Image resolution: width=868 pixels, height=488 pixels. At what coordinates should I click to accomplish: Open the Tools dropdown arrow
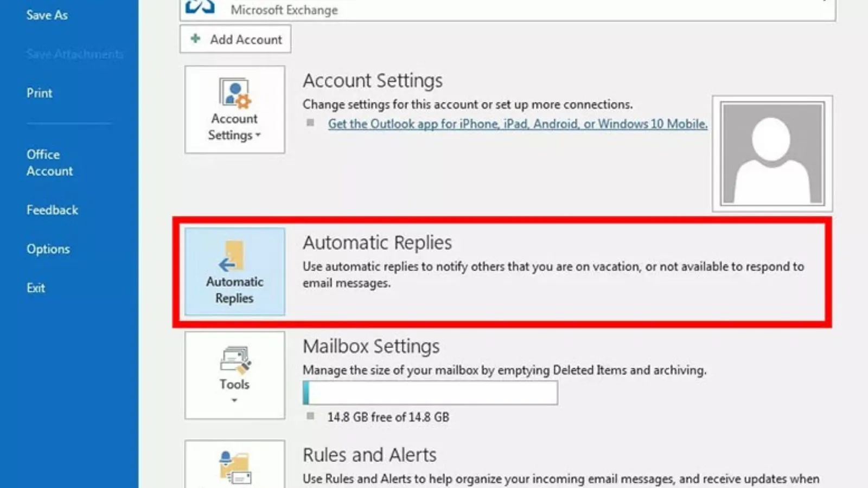pyautogui.click(x=234, y=400)
